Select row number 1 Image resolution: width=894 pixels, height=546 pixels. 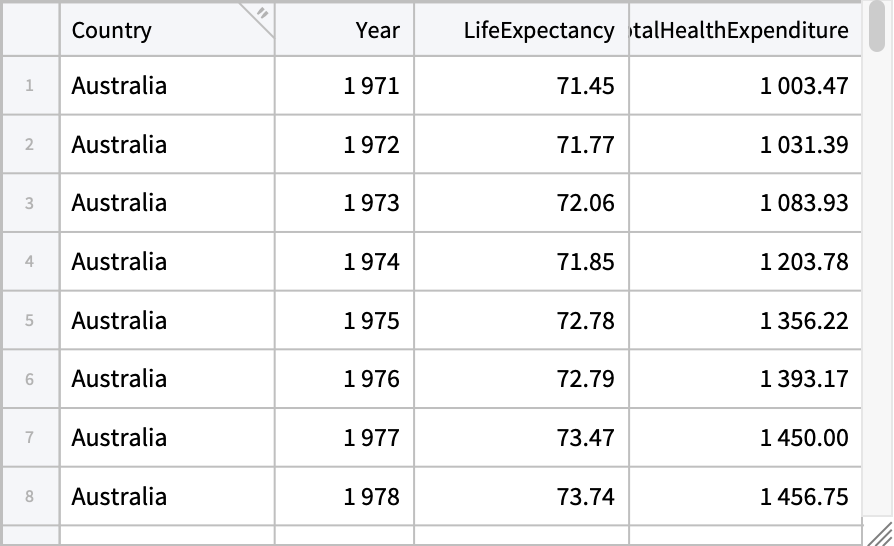(x=30, y=86)
